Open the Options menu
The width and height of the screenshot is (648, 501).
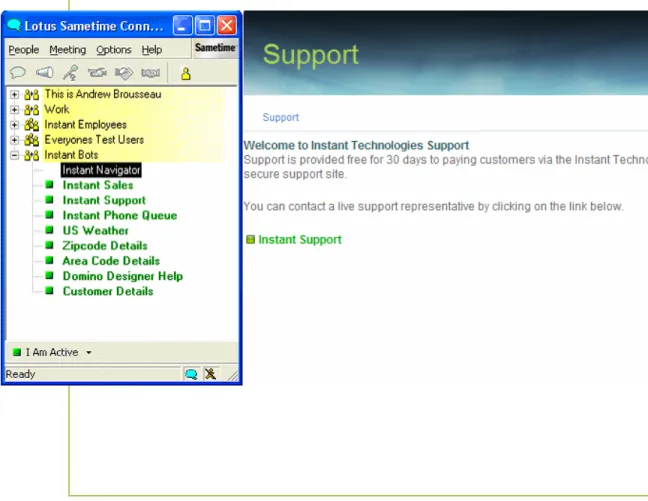point(114,50)
